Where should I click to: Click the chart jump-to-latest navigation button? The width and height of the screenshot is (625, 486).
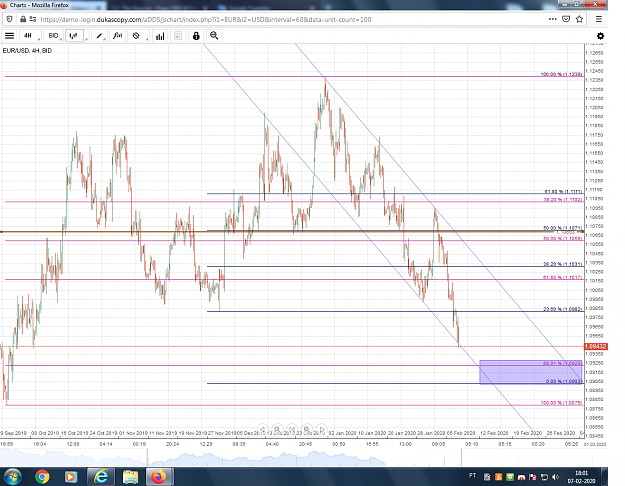(x=292, y=429)
